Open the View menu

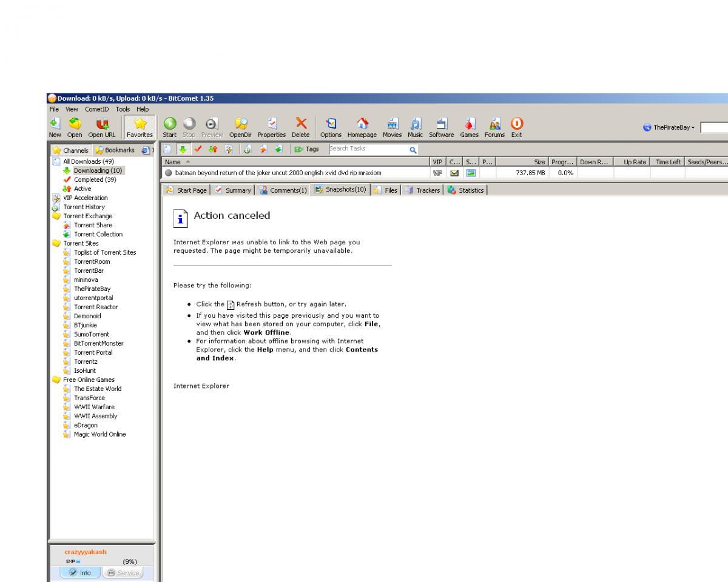pos(72,109)
